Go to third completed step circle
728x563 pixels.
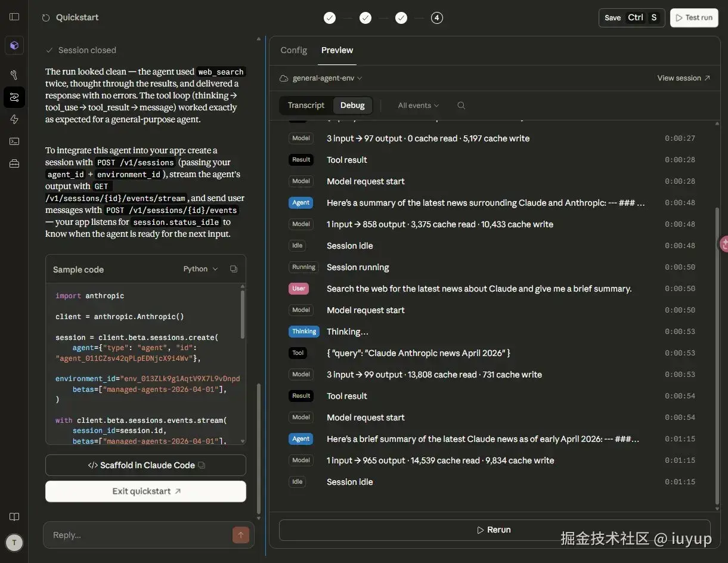point(401,18)
